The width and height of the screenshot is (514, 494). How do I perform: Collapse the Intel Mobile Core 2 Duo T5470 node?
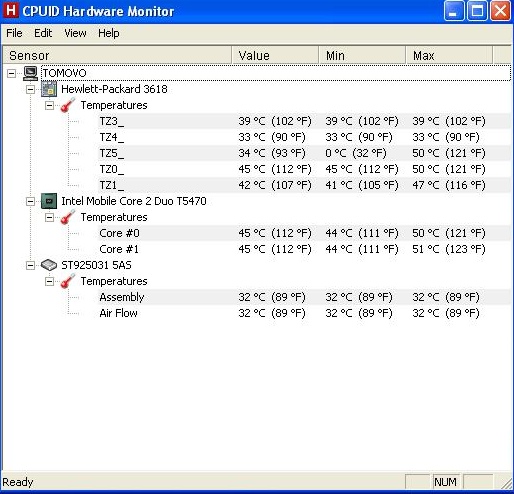(30, 201)
